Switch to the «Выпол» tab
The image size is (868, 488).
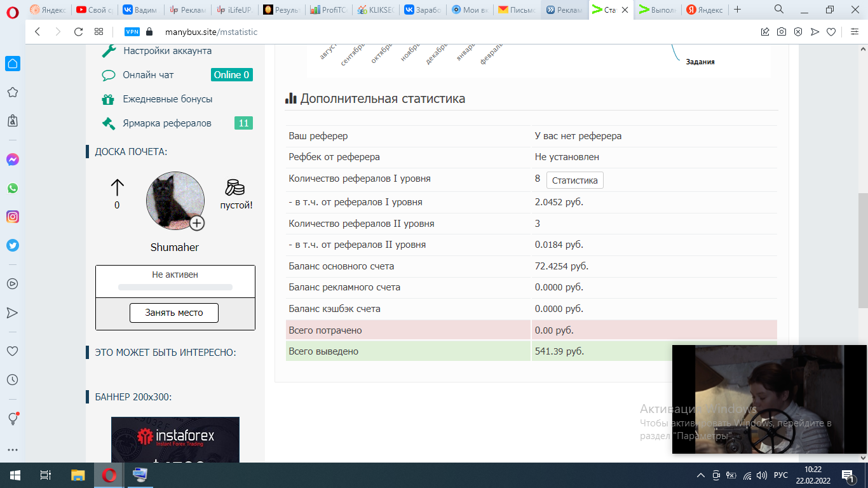(x=658, y=10)
